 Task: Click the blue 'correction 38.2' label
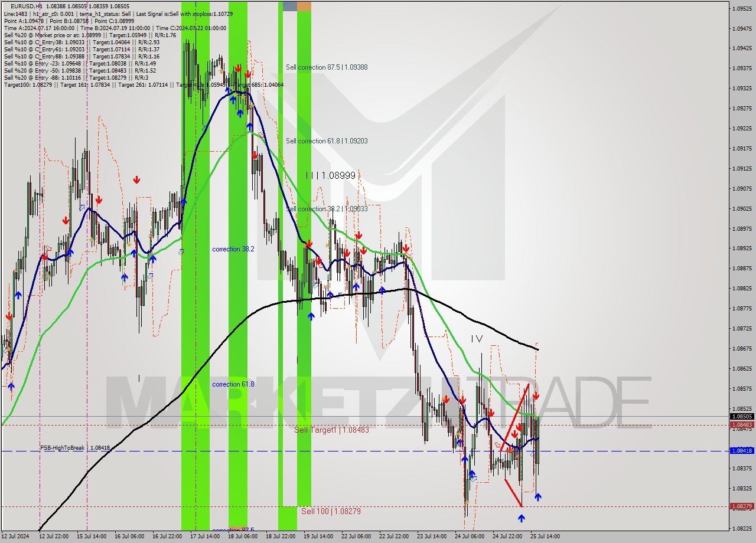[x=233, y=249]
